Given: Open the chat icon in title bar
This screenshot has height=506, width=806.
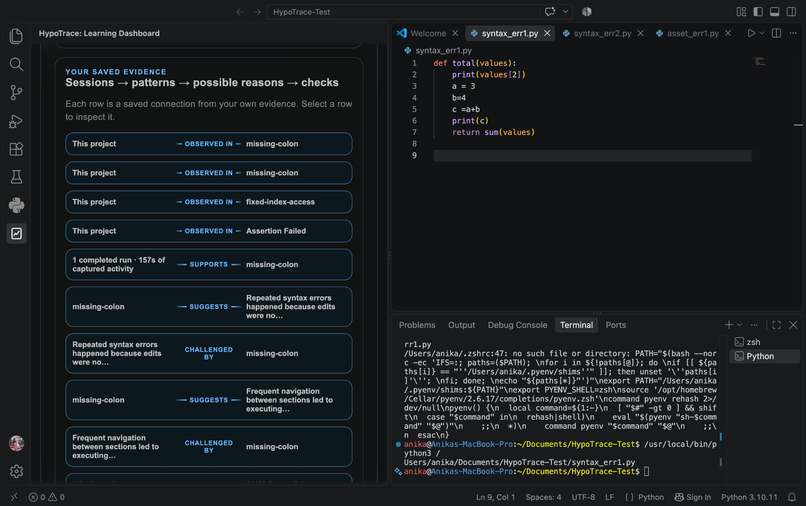Looking at the screenshot, I should pyautogui.click(x=550, y=12).
